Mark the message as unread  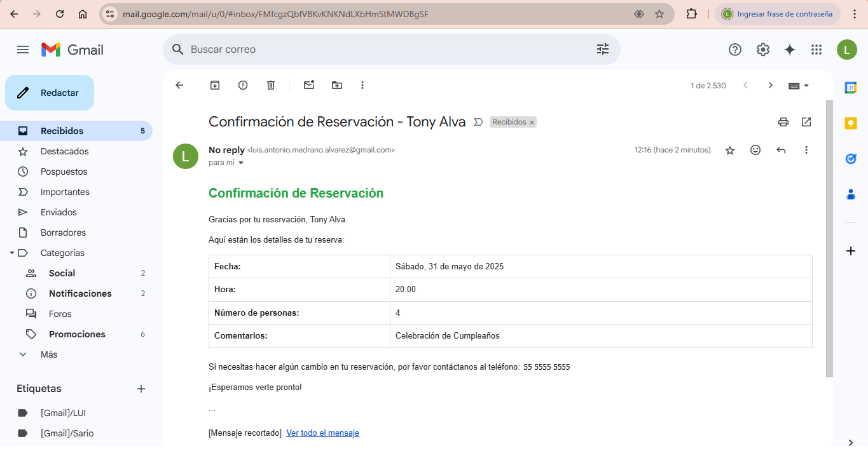point(308,84)
